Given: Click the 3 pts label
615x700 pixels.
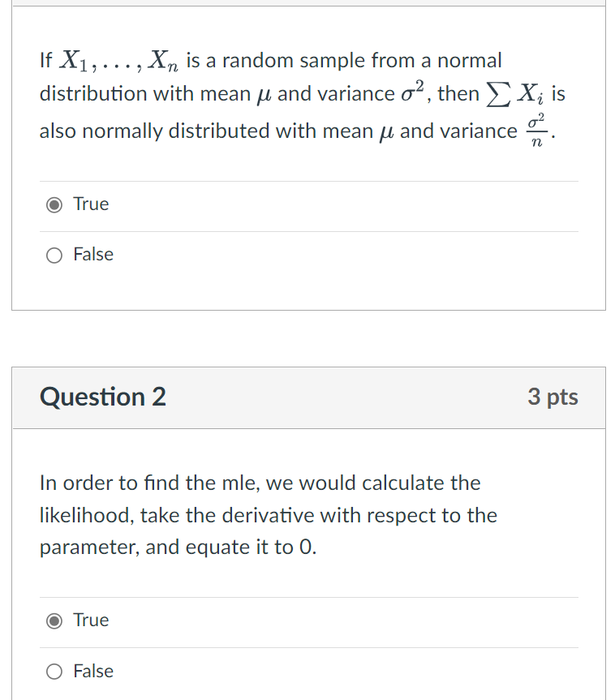Looking at the screenshot, I should coord(553,397).
